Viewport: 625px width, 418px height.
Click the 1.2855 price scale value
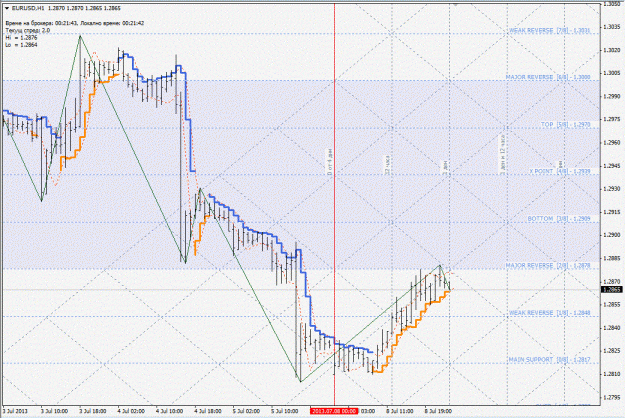(611, 304)
